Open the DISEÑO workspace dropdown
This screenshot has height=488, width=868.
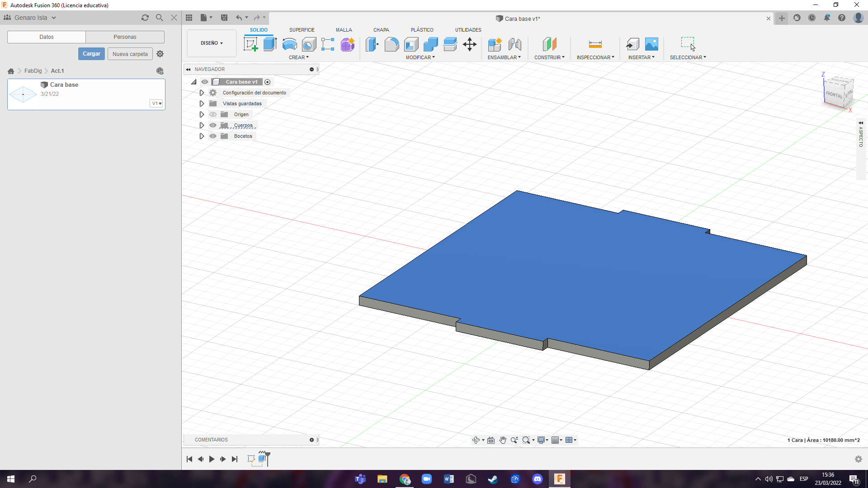[212, 43]
